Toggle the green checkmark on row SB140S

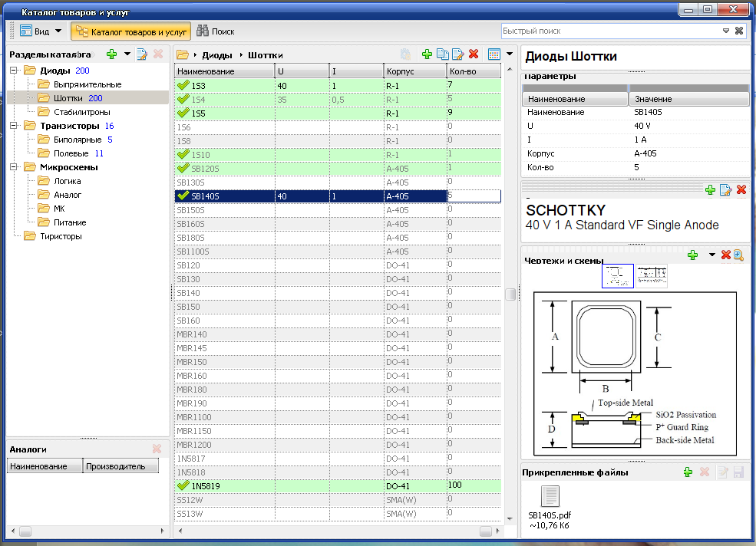tap(183, 196)
